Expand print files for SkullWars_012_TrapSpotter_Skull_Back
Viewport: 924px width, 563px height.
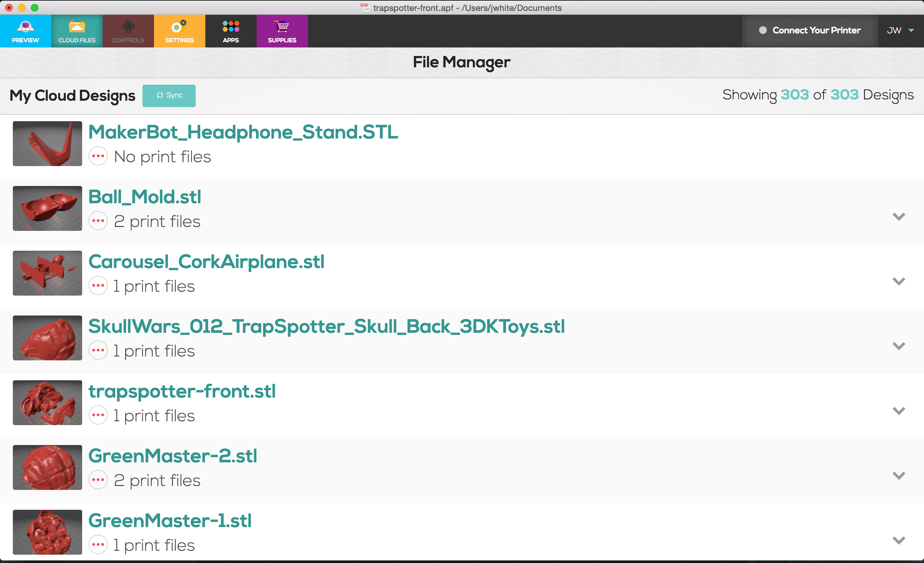tap(899, 346)
